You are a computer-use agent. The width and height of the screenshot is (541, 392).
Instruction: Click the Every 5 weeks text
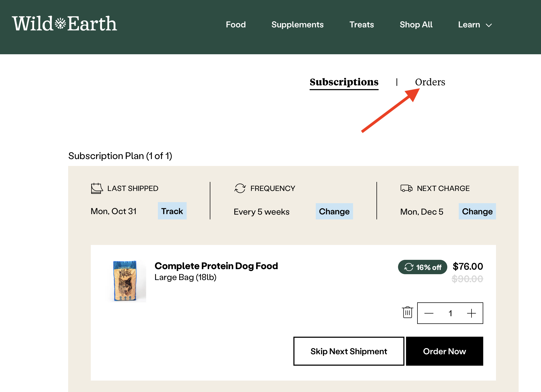[261, 212]
